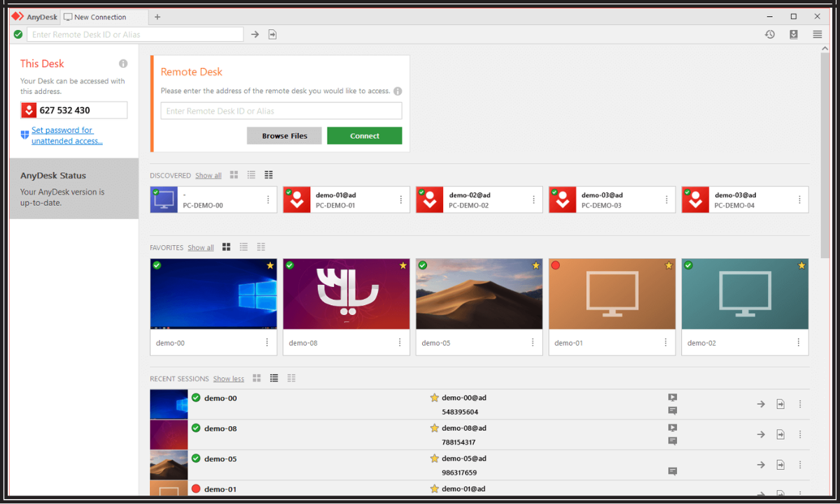Open a new tab with plus button
Screen dimensions: 840x504
click(157, 17)
